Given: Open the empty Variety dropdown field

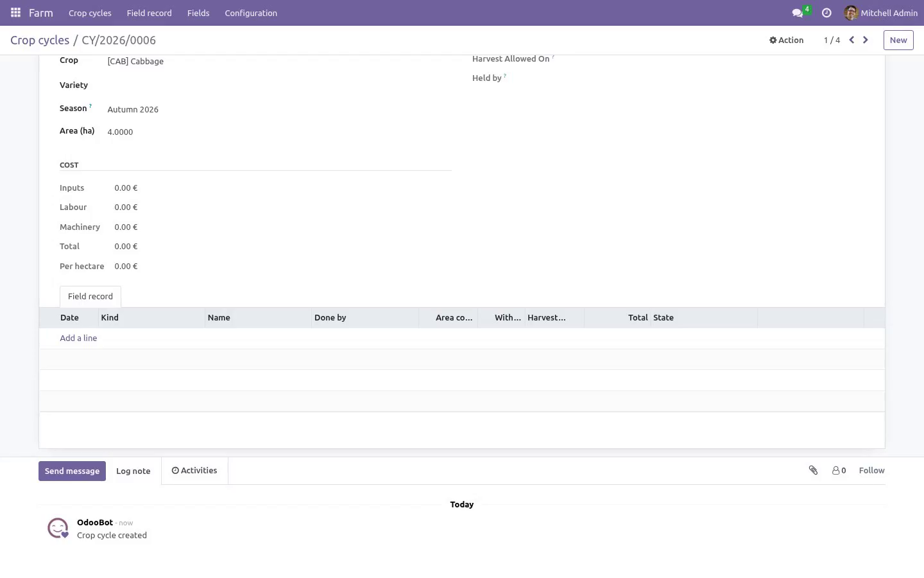Looking at the screenshot, I should [279, 85].
